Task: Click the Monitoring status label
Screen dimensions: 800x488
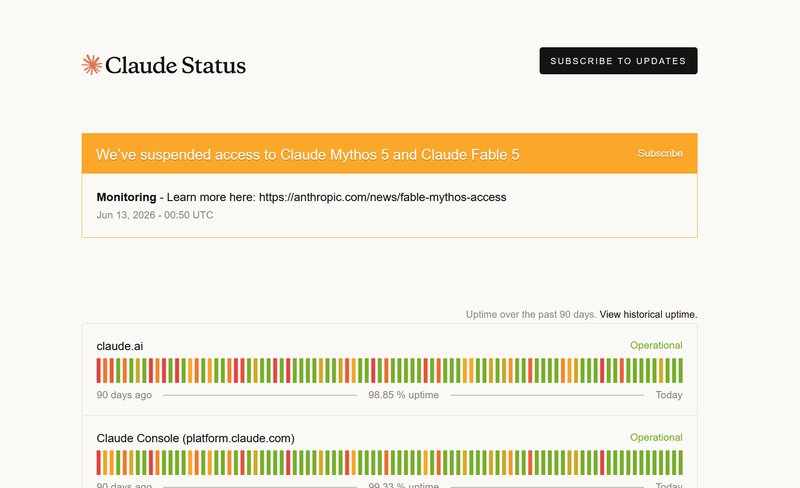Action: coord(127,197)
